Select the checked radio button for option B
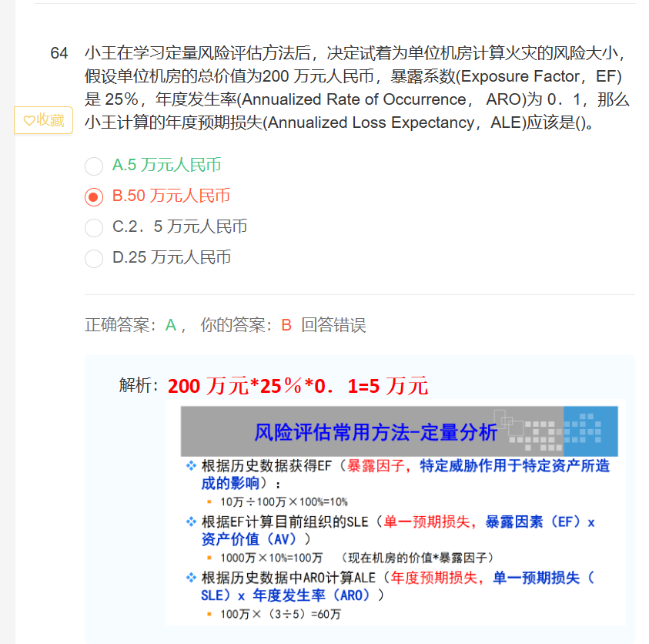Screen dimensions: 649x644 point(94,196)
